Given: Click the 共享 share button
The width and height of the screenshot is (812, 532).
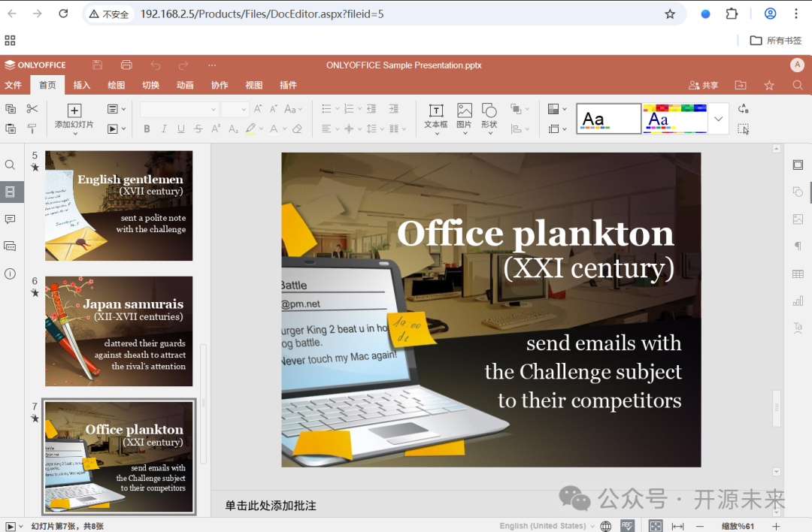Looking at the screenshot, I should 703,85.
